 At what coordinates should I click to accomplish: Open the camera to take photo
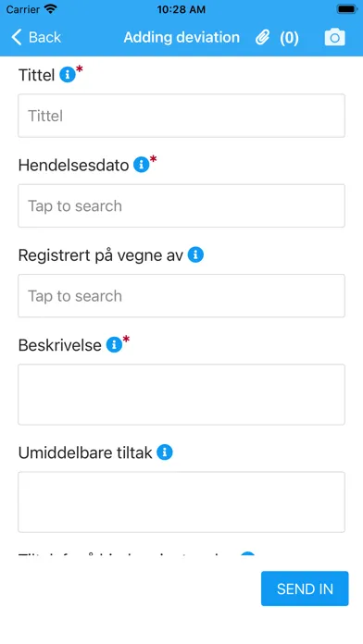click(x=334, y=37)
